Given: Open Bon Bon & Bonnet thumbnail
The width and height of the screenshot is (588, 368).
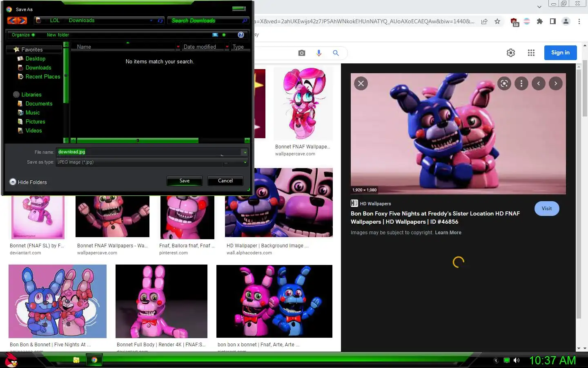Looking at the screenshot, I should (58, 301).
